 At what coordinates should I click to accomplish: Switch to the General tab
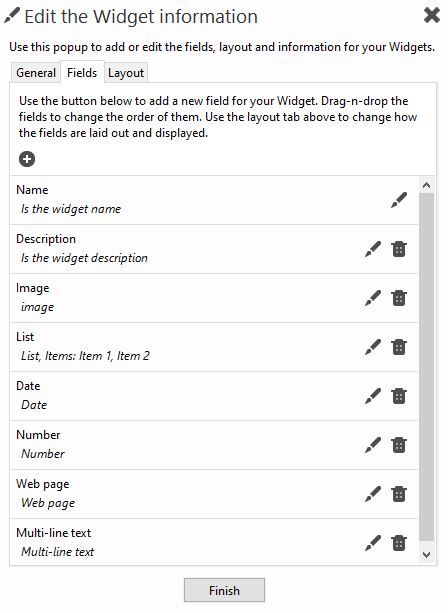36,73
